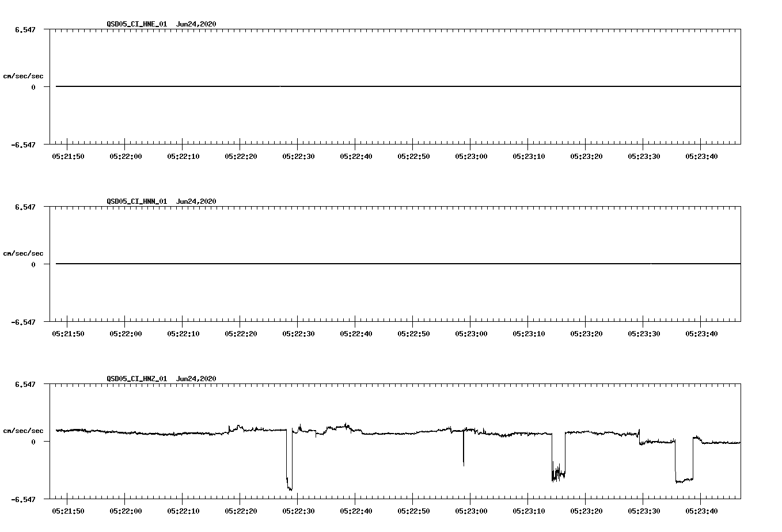Select the 05:22:40 time label under HNN plot

coord(356,333)
